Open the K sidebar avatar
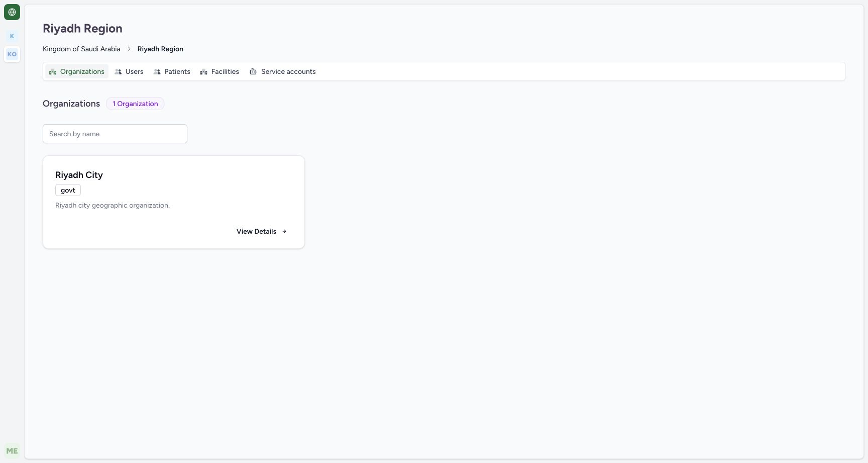 tap(12, 36)
